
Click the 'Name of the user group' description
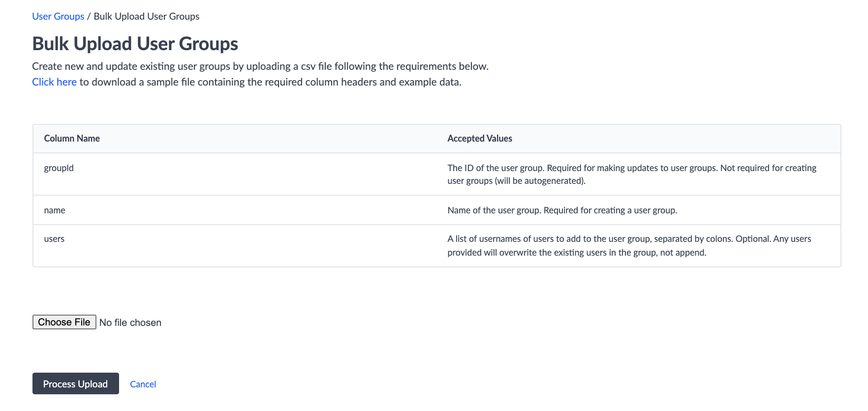(x=562, y=210)
